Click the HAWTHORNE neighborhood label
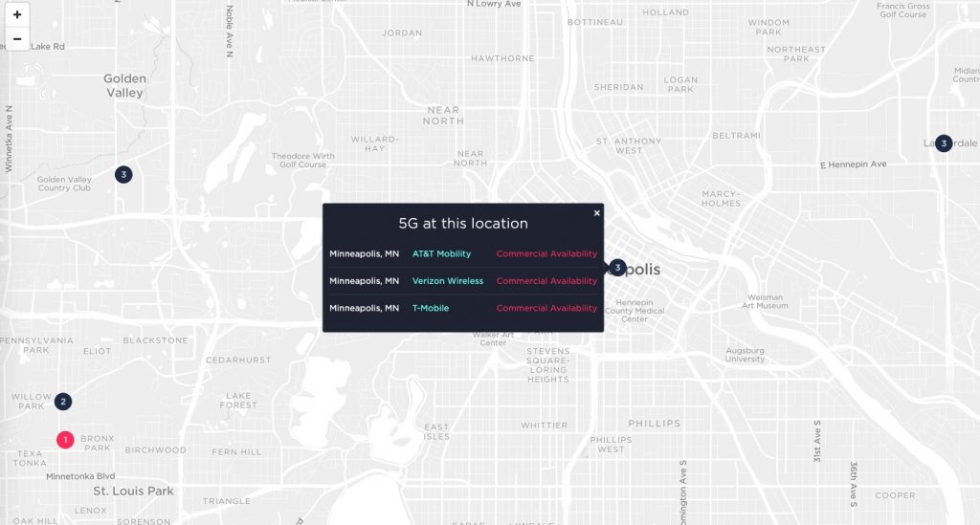Screen dimensions: 980x525 [x=502, y=58]
